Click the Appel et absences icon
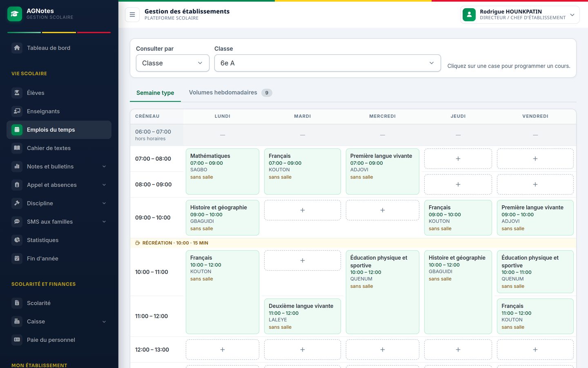 pos(17,185)
